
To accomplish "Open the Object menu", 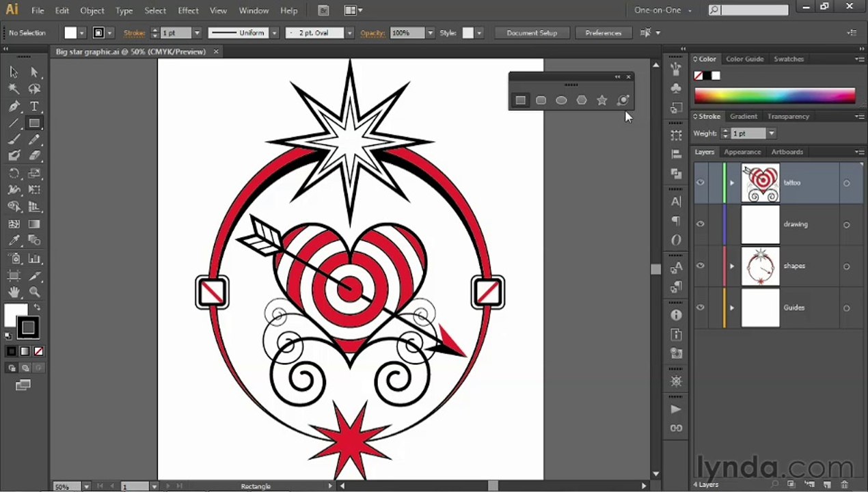I will coord(92,10).
